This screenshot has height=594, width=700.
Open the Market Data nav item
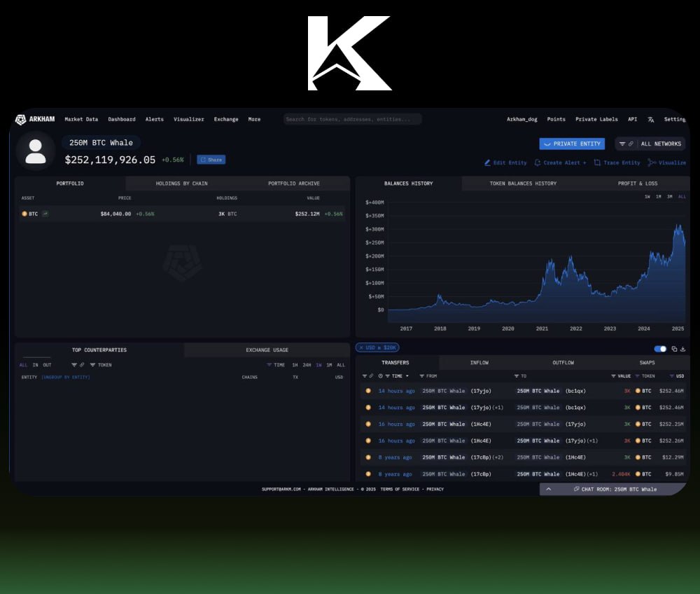(x=81, y=119)
